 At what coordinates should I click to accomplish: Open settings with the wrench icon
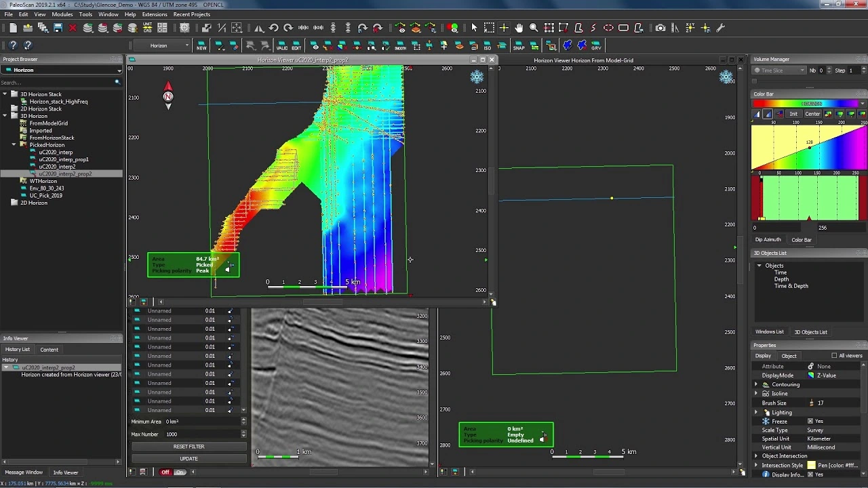point(720,28)
